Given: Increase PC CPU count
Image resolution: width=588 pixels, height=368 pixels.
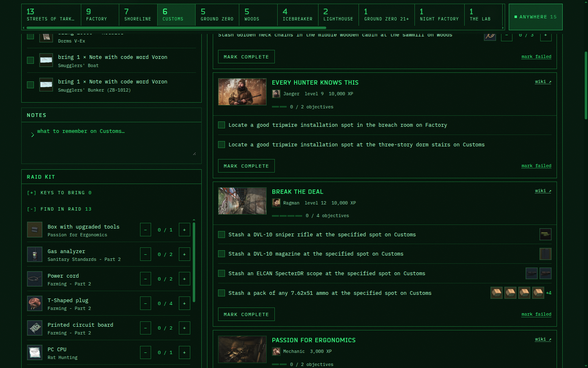Looking at the screenshot, I should 185,352.
